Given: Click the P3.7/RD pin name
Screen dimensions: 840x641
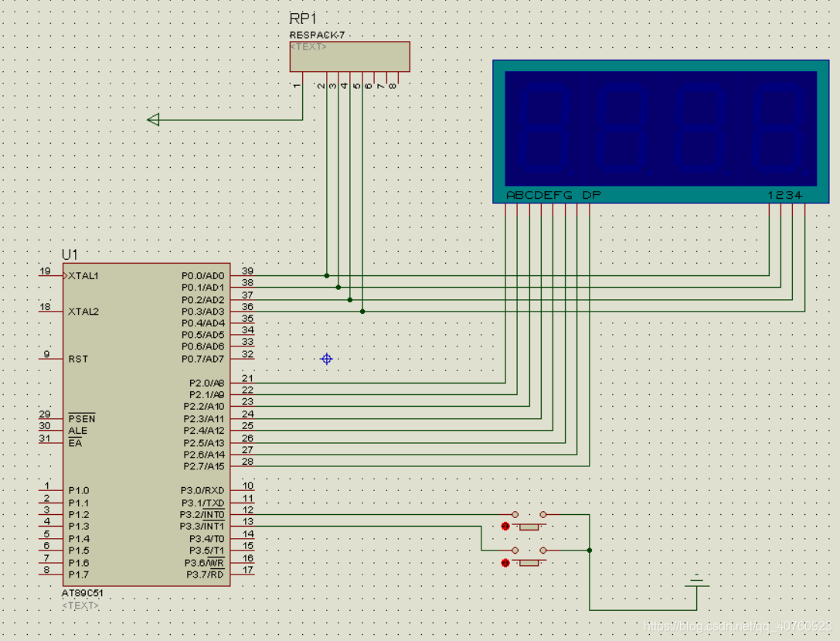Looking at the screenshot, I should coord(206,575).
